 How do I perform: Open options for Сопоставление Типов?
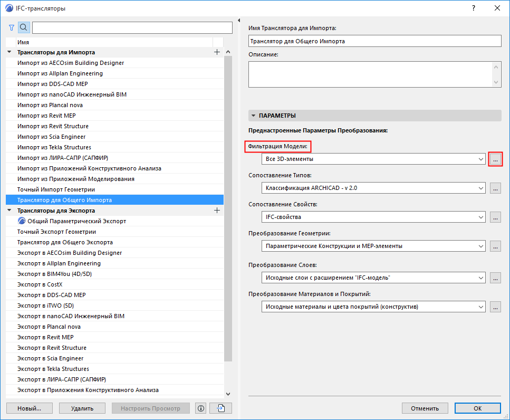pos(495,188)
